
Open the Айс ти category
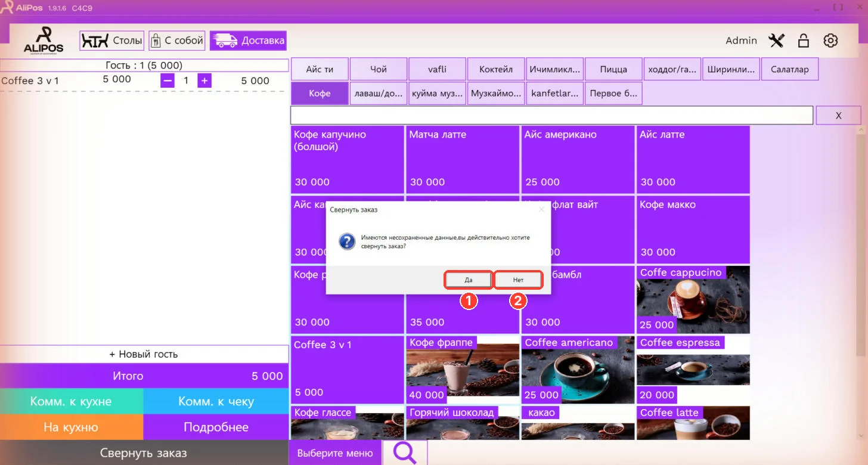pos(320,69)
